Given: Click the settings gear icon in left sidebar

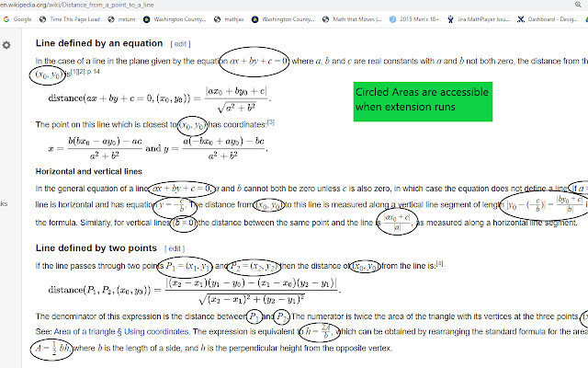Looking at the screenshot, I should click(6, 45).
